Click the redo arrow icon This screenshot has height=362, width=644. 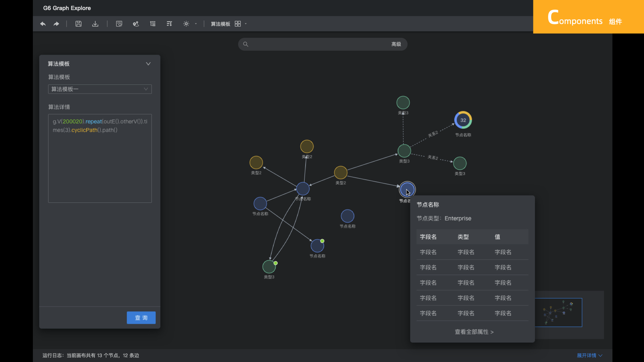pos(56,24)
